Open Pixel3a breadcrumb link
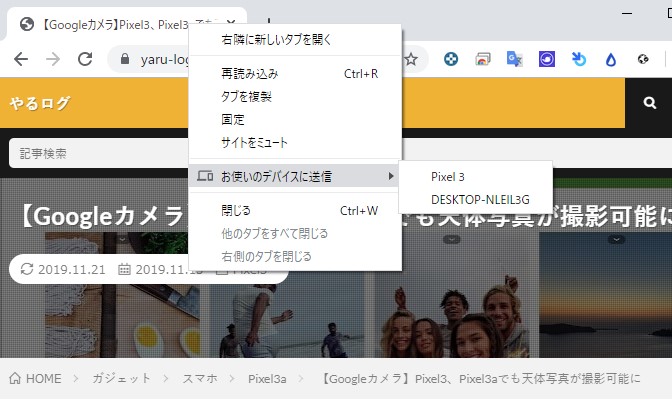The width and height of the screenshot is (672, 406). click(267, 379)
